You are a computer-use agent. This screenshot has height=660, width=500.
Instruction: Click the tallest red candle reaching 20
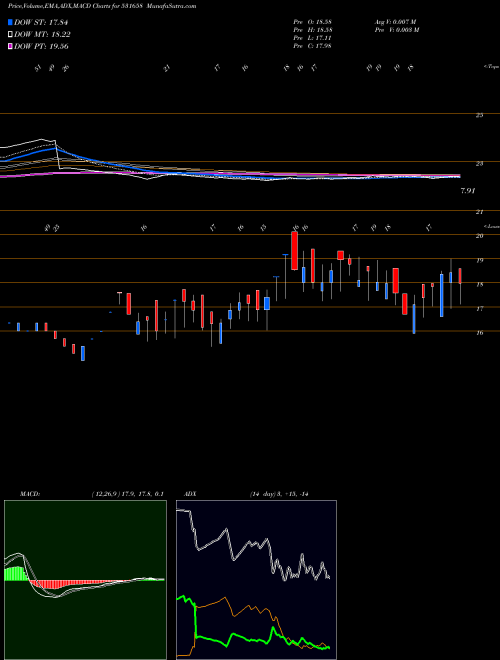294,250
